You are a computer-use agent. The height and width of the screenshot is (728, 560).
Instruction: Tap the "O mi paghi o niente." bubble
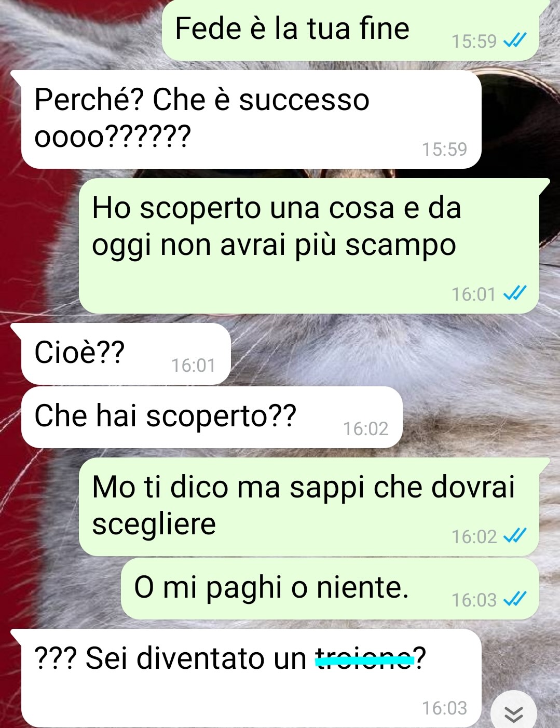(330, 589)
